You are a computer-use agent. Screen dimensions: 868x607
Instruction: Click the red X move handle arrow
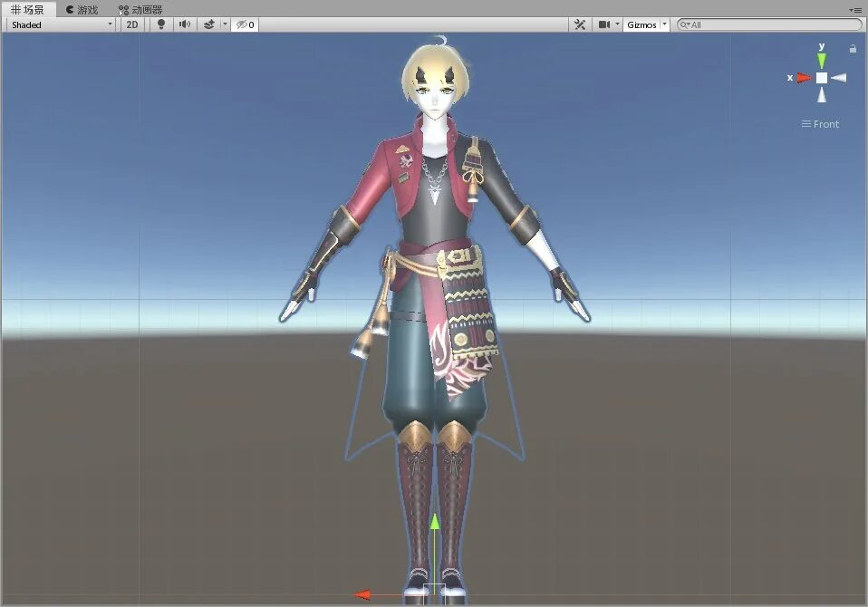pyautogui.click(x=362, y=595)
